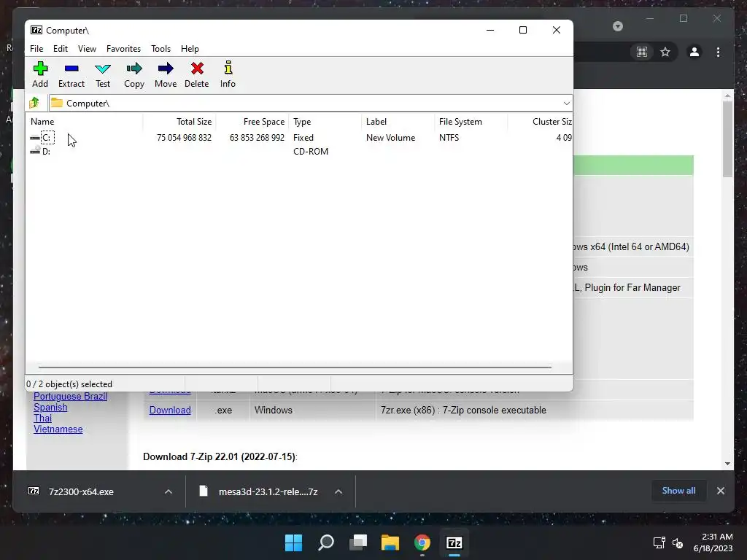The width and height of the screenshot is (747, 560).
Task: Expand options for mesa3d download item
Action: click(338, 491)
